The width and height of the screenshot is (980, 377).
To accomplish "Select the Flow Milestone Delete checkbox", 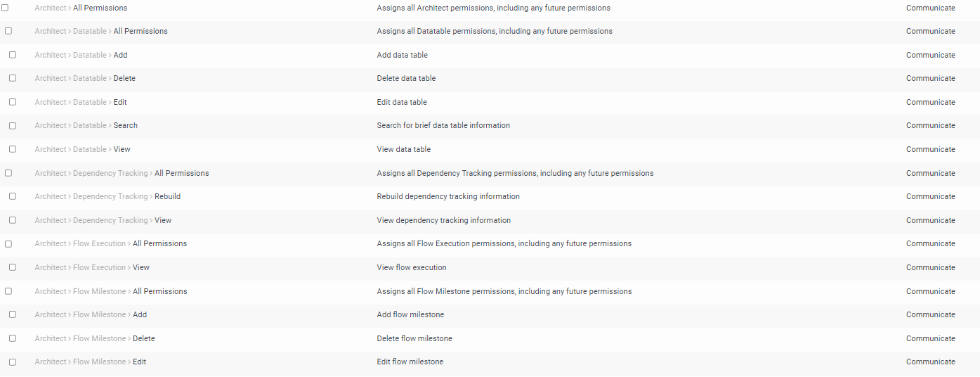I will (x=13, y=338).
